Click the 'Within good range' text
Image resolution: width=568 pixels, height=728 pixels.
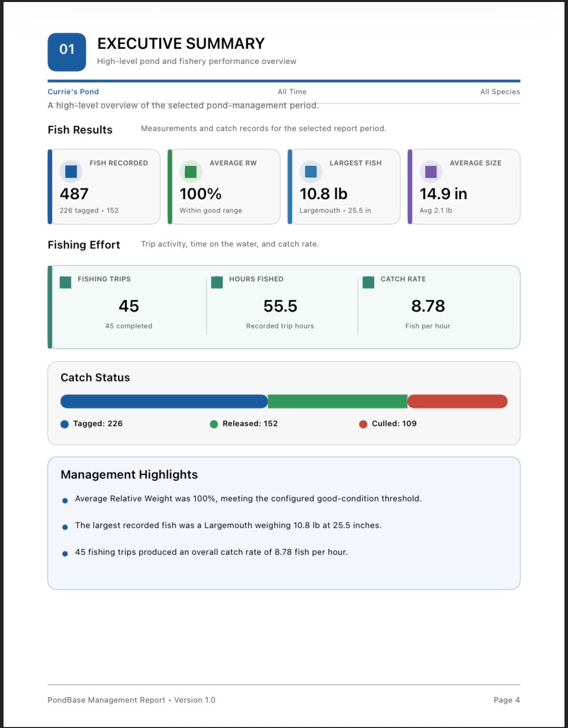tap(211, 211)
